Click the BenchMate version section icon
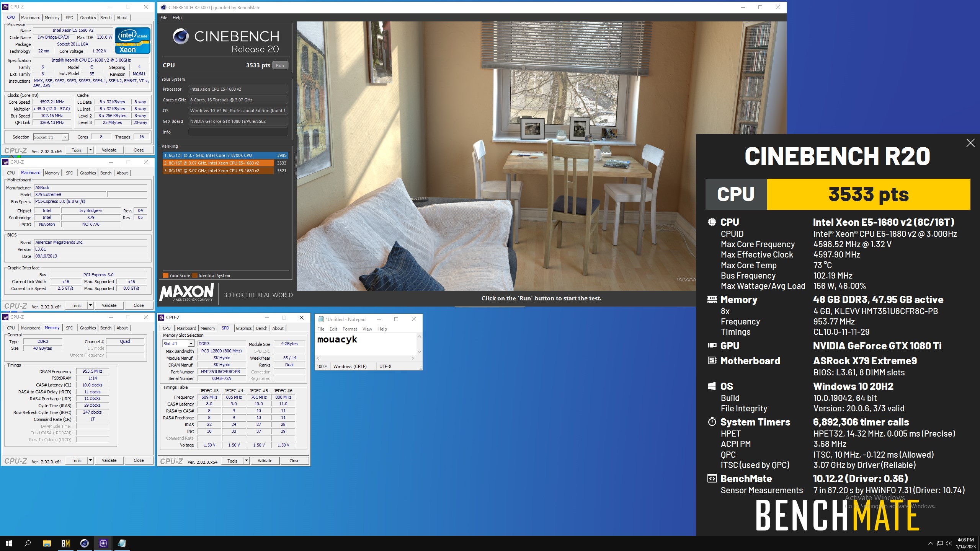Screen dimensions: 980x551 [712, 478]
